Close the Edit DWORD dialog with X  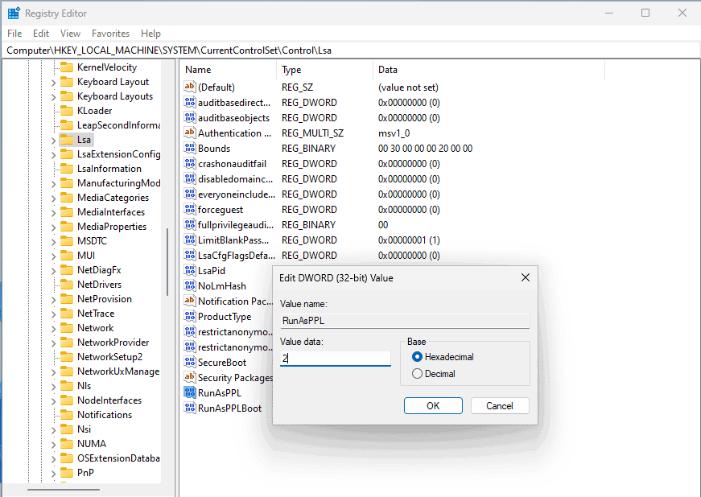[524, 277]
